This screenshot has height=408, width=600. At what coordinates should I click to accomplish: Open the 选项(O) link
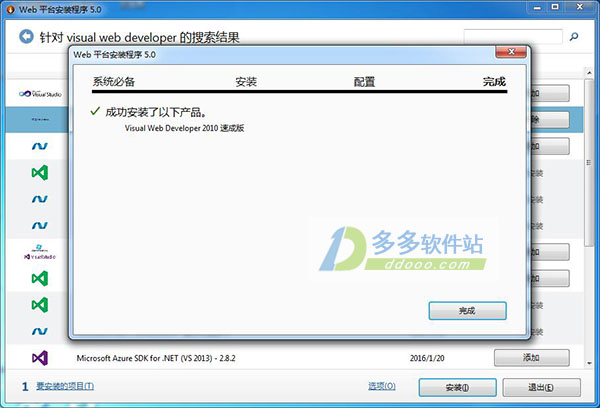pyautogui.click(x=382, y=386)
